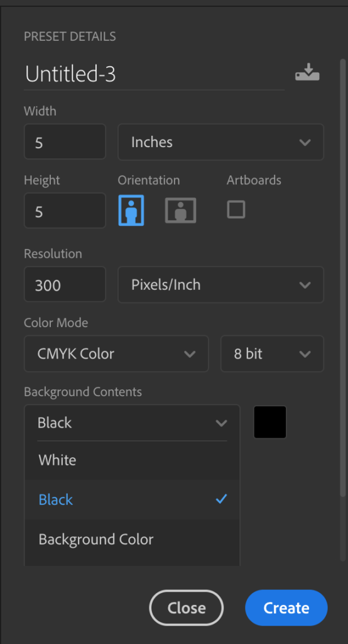The width and height of the screenshot is (348, 644).
Task: Select landscape orientation icon
Action: tap(180, 210)
